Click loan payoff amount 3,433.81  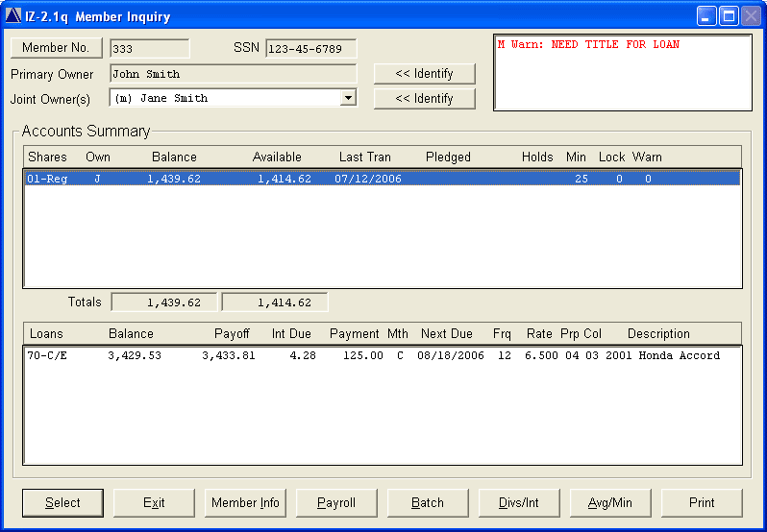coord(229,355)
